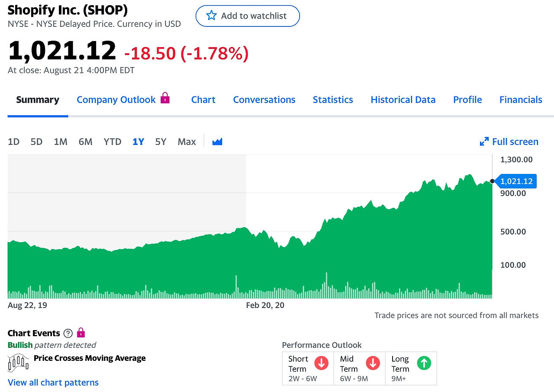Open the Profile tab
This screenshot has width=554, height=392.
(x=467, y=100)
